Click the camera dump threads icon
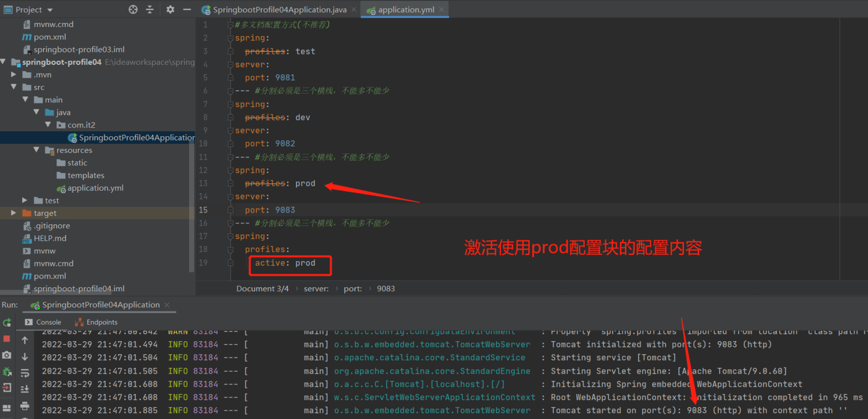Screen dimensions: 868x419 pyautogui.click(x=7, y=355)
